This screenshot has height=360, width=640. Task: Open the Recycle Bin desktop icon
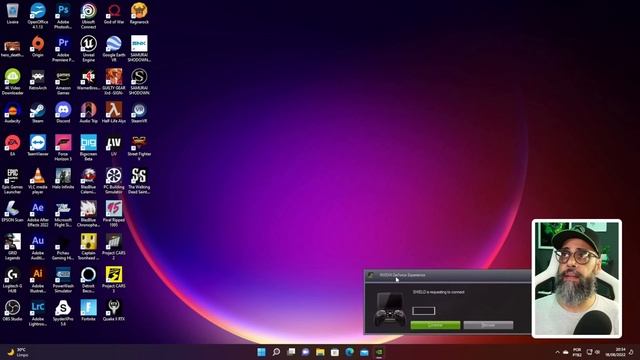pos(13,13)
